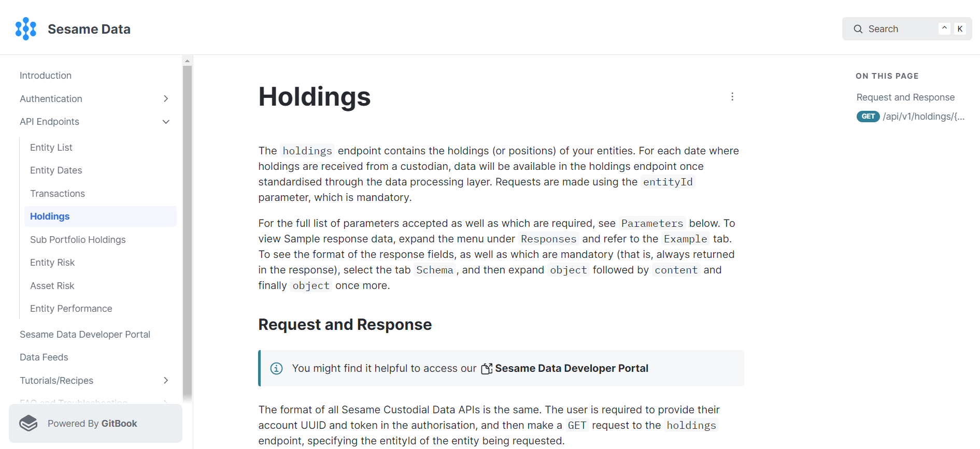The image size is (980, 449).
Task: Jump to Request and Response section
Action: pyautogui.click(x=905, y=97)
